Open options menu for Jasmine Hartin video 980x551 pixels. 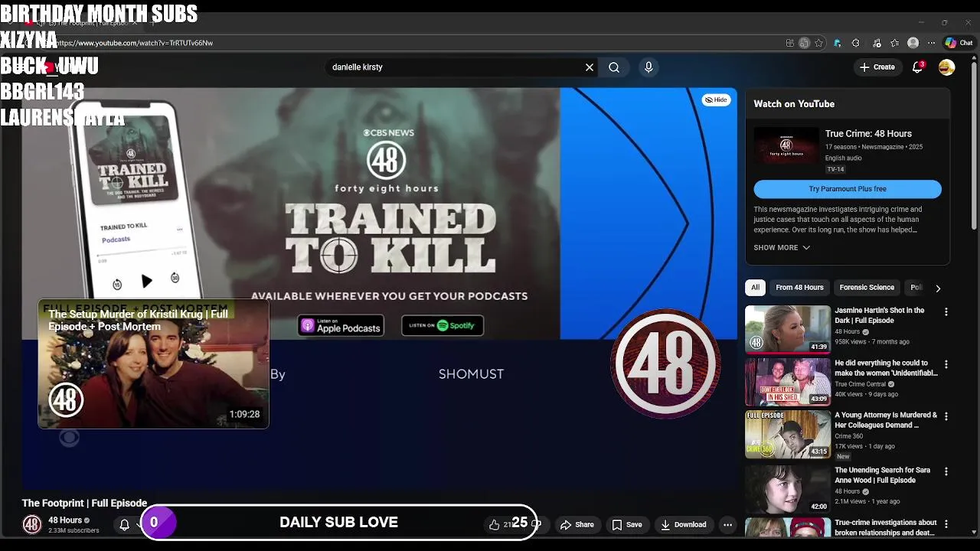(946, 312)
